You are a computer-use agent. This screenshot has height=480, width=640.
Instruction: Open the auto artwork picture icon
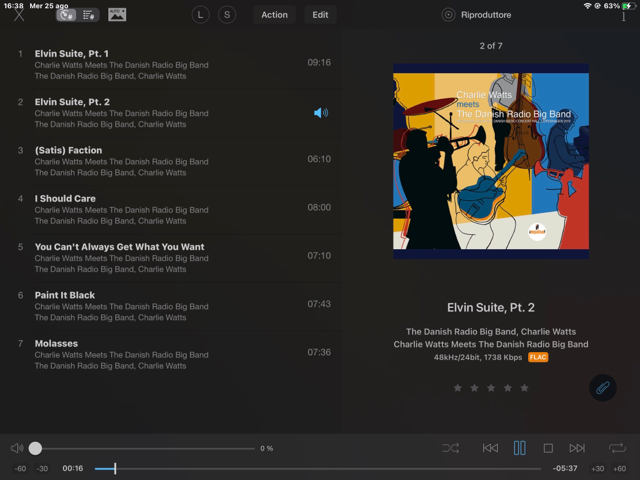pyautogui.click(x=117, y=15)
